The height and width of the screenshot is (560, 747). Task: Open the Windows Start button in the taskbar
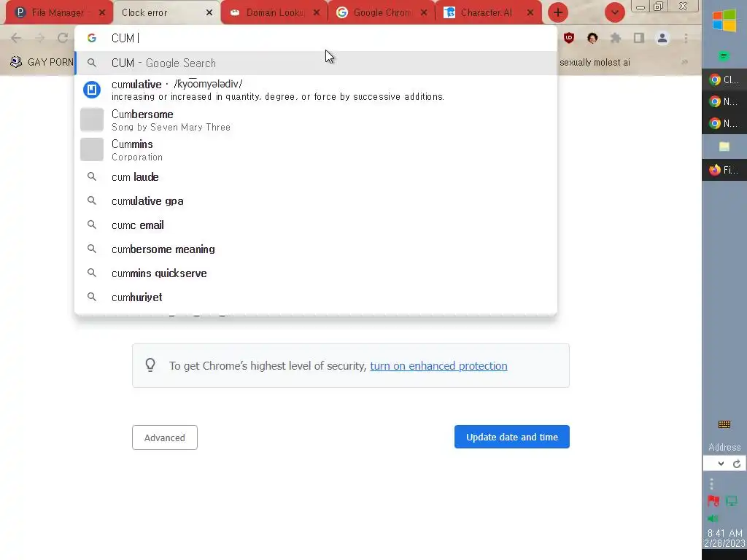click(724, 21)
